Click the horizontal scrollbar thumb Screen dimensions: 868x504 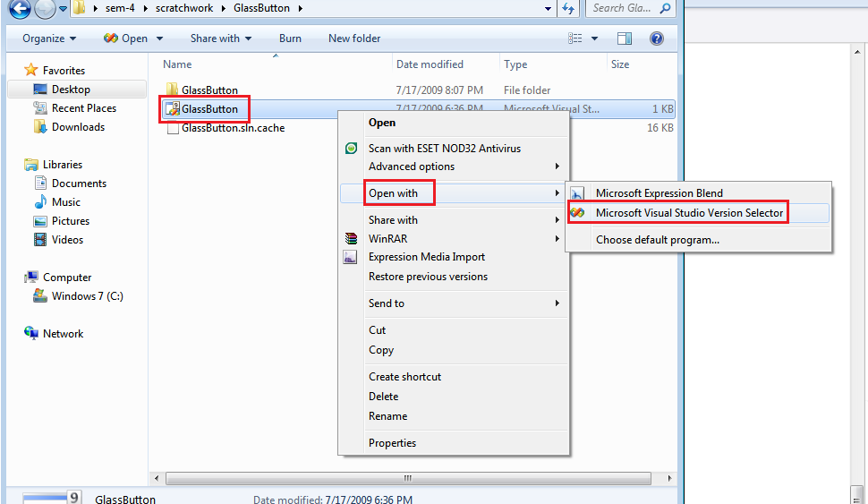[x=407, y=478]
